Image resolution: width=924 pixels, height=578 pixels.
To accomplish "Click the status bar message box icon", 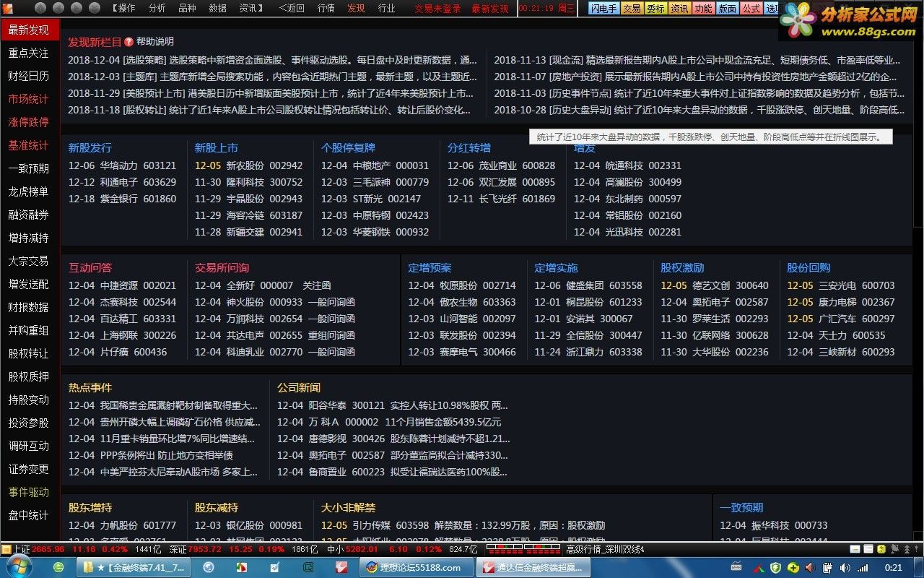I will click(855, 549).
